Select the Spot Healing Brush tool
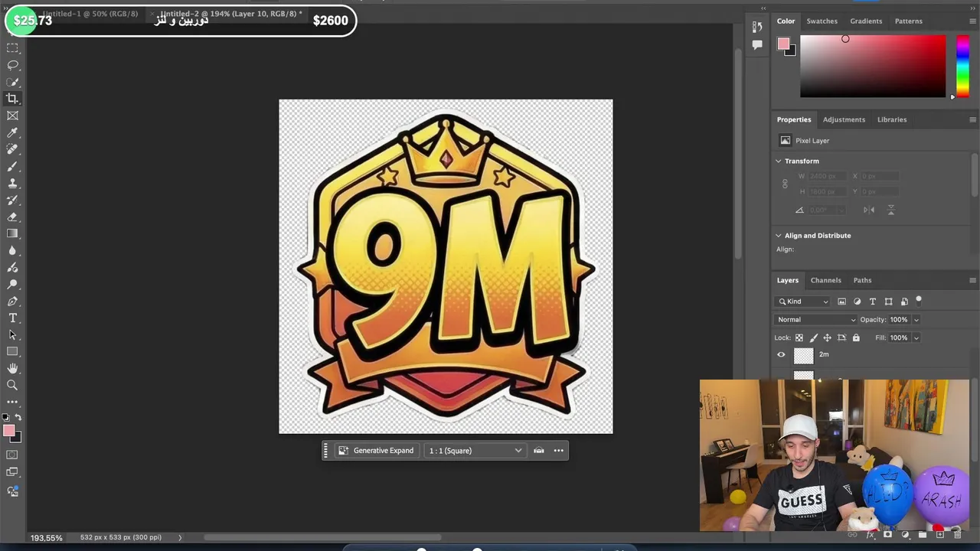The image size is (980, 551). pos(12,149)
